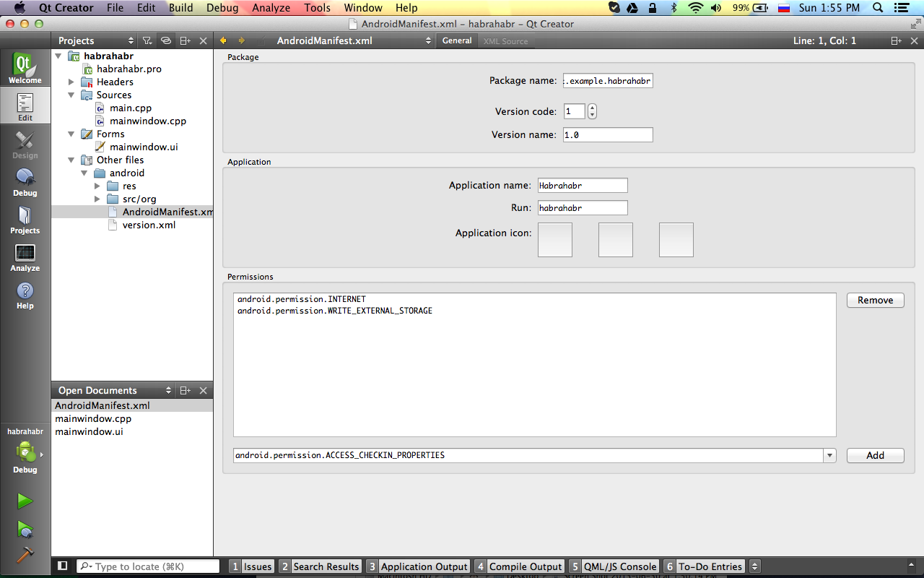Open the Analyze mode
This screenshot has height=578, width=924.
click(x=25, y=256)
